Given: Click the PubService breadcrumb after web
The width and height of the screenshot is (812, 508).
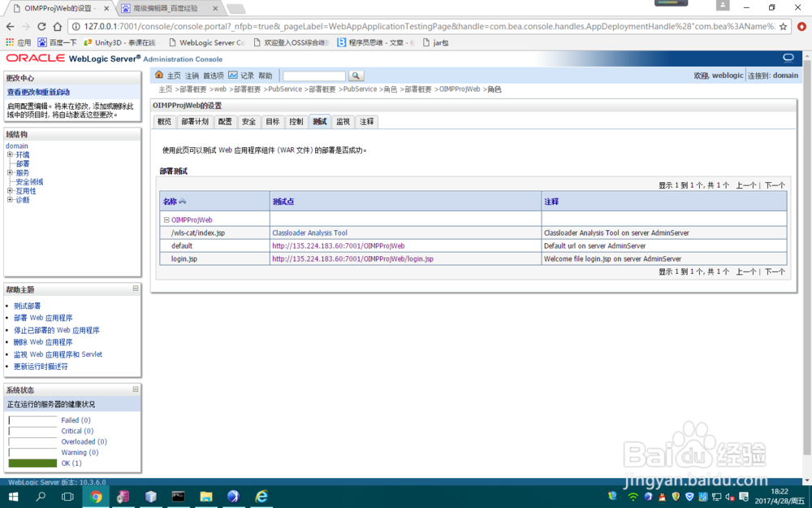Looking at the screenshot, I should (285, 89).
